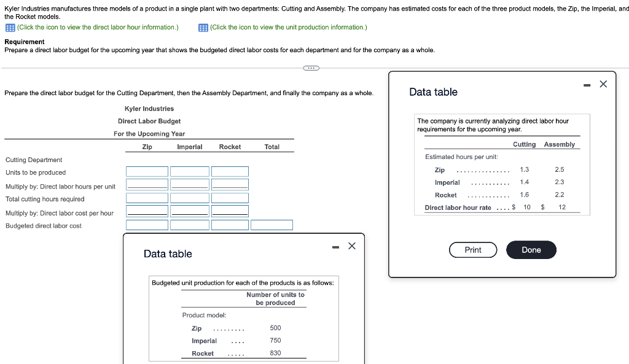Click the Direct labor hour rate label
This screenshot has width=629, height=364.
tap(458, 207)
